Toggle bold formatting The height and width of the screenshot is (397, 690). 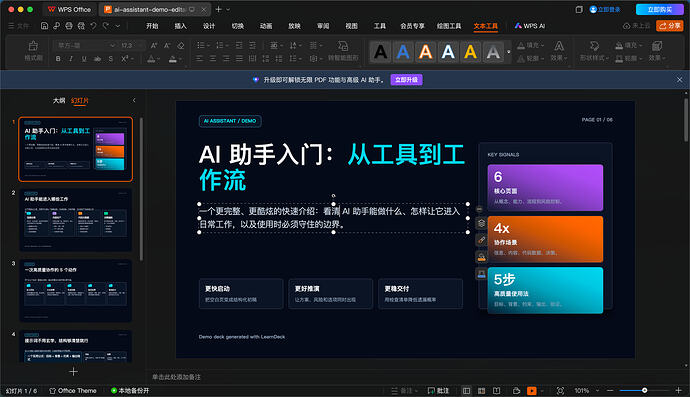click(58, 59)
